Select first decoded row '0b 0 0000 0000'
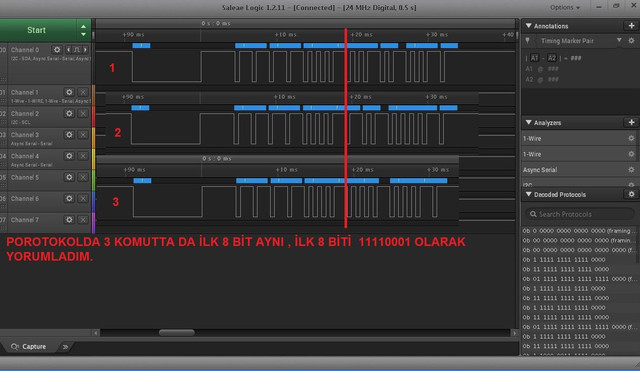This screenshot has height=371, width=640. (x=580, y=231)
